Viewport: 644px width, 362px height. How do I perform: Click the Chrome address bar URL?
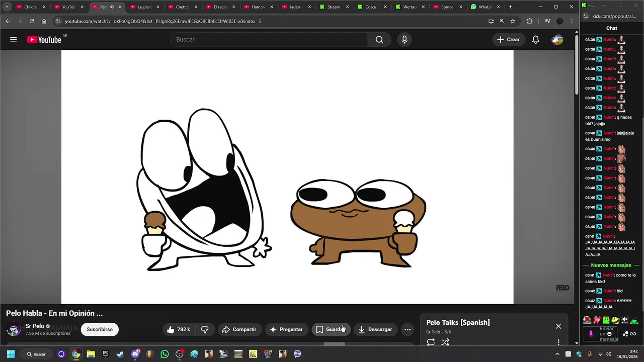pos(163,21)
